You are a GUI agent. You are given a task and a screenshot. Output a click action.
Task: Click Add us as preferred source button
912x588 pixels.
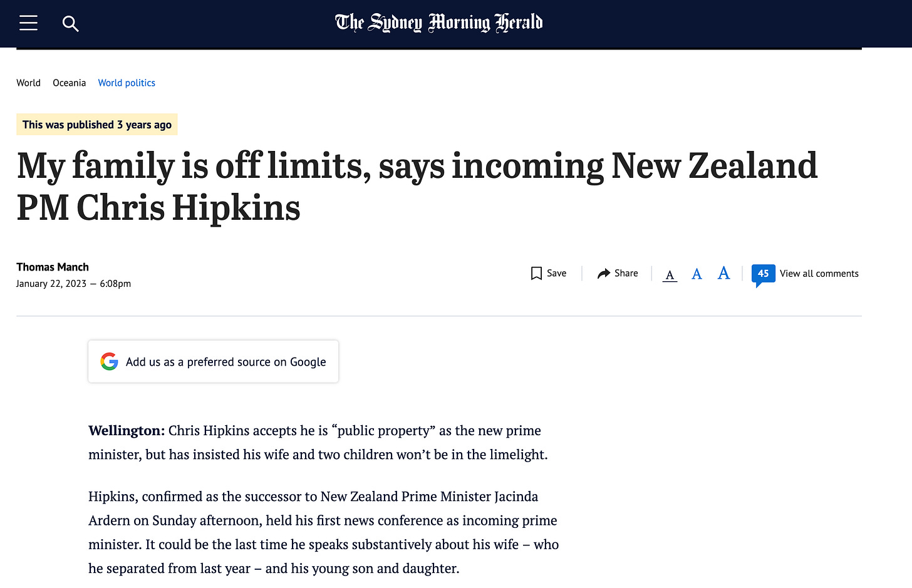213,361
